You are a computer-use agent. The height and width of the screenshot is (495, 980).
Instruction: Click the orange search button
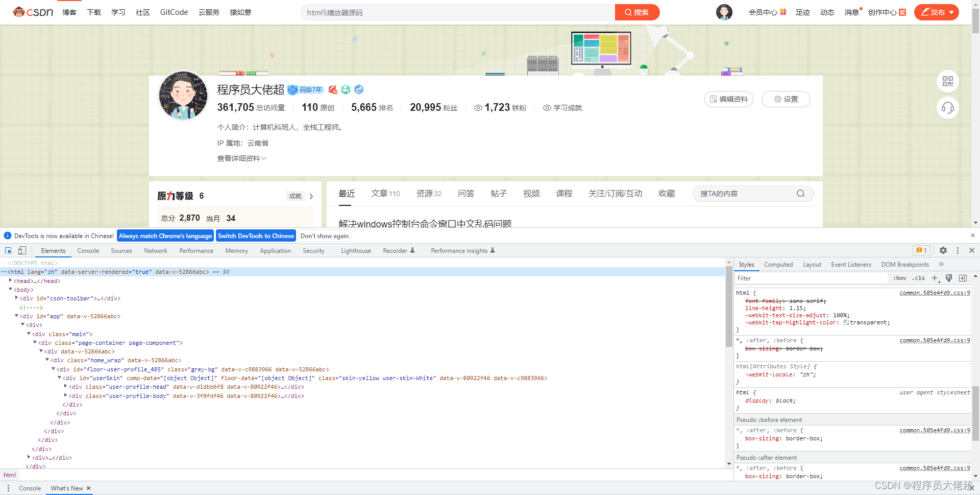tap(637, 12)
